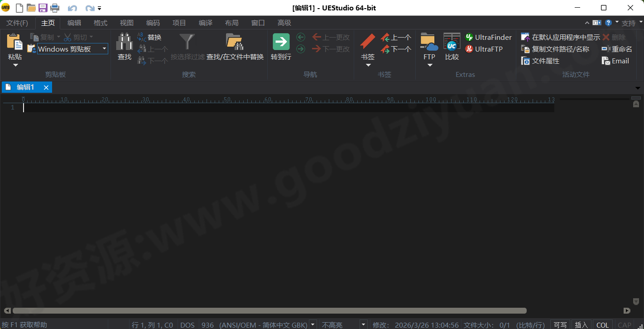
Task: Toggle insert mode (插入) in status bar
Action: click(581, 324)
